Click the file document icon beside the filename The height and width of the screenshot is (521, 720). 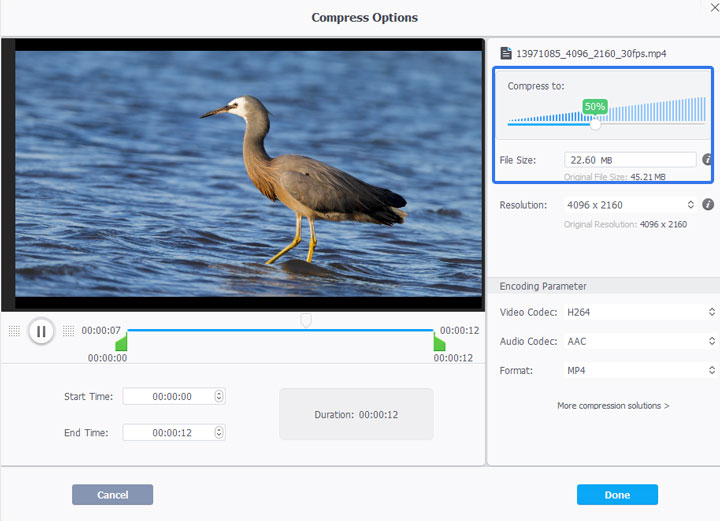(x=506, y=53)
